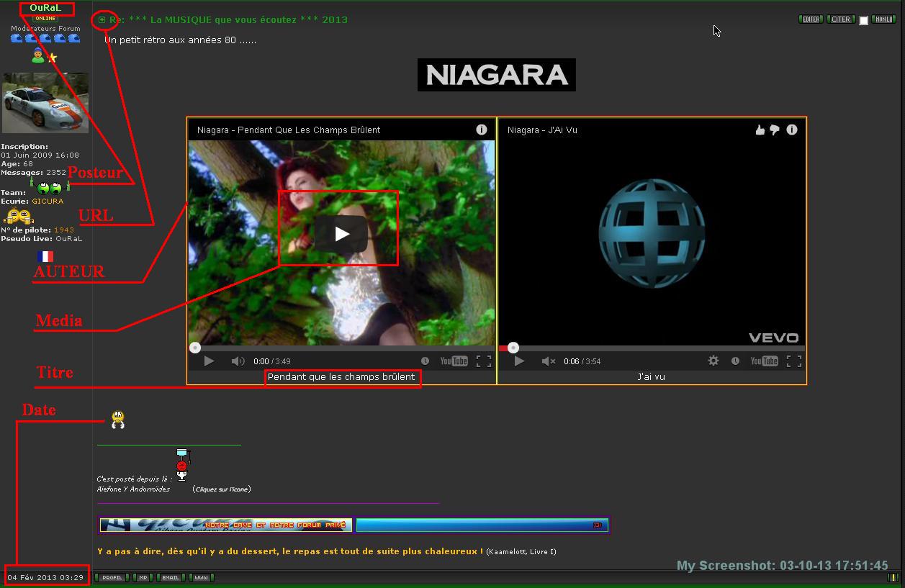
Task: Open the OuRaL username profile link
Action: click(x=46, y=8)
